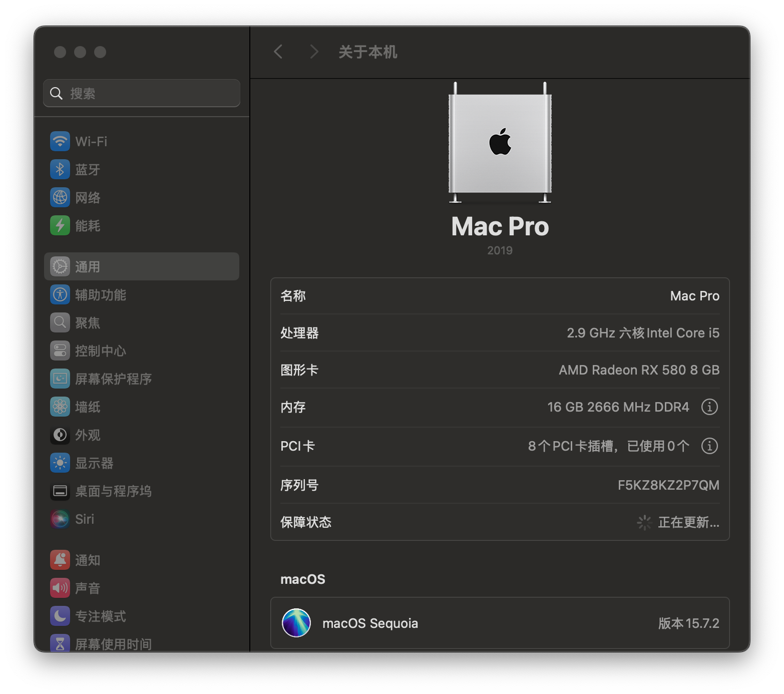The width and height of the screenshot is (784, 694).
Task: Click the 2019 year label
Action: 500,250
